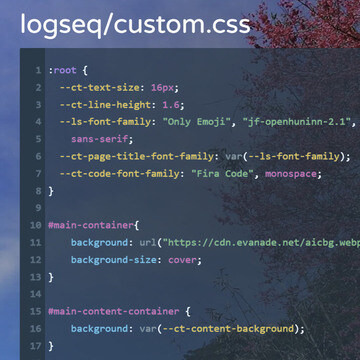This screenshot has height=360, width=360.
Task: Click the '--ls-font-family' property on line 4
Action: tap(105, 122)
